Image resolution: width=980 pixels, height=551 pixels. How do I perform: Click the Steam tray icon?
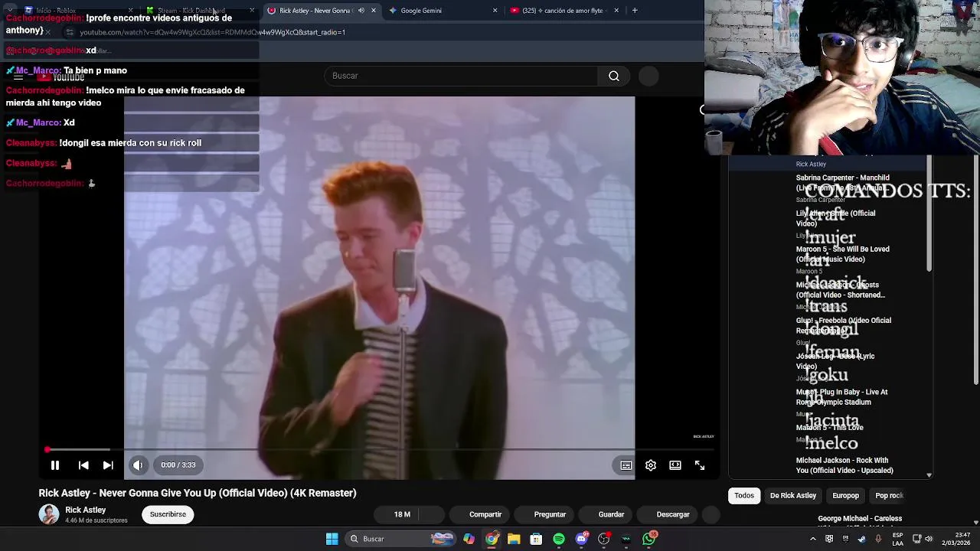point(861,539)
